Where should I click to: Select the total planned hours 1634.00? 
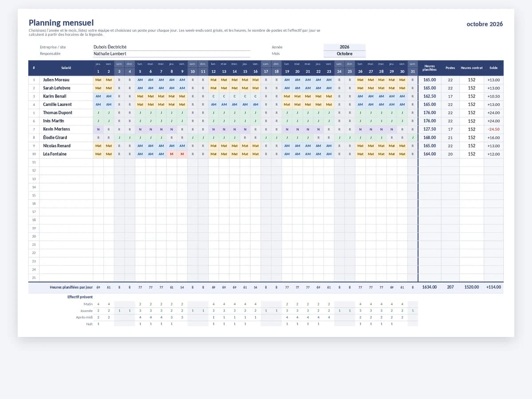coord(430,287)
